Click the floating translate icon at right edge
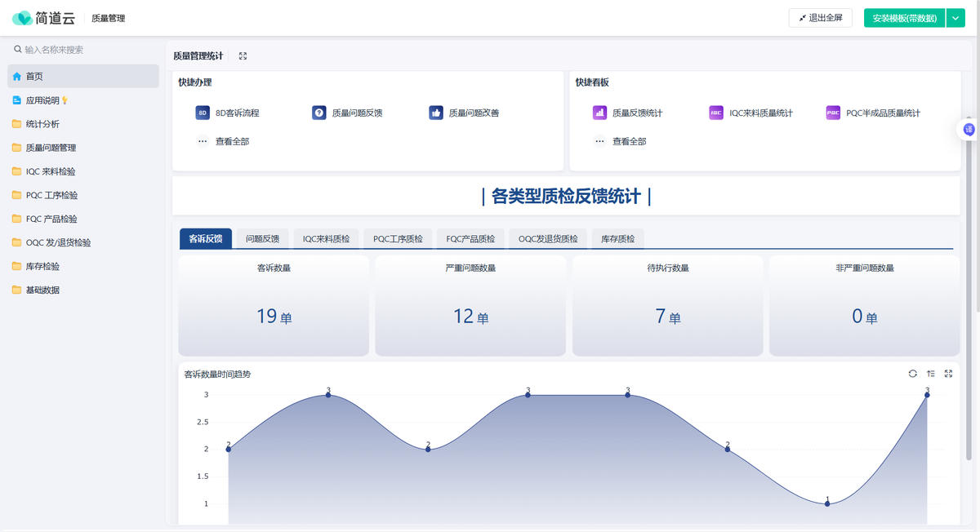The width and height of the screenshot is (980, 532). click(x=969, y=129)
